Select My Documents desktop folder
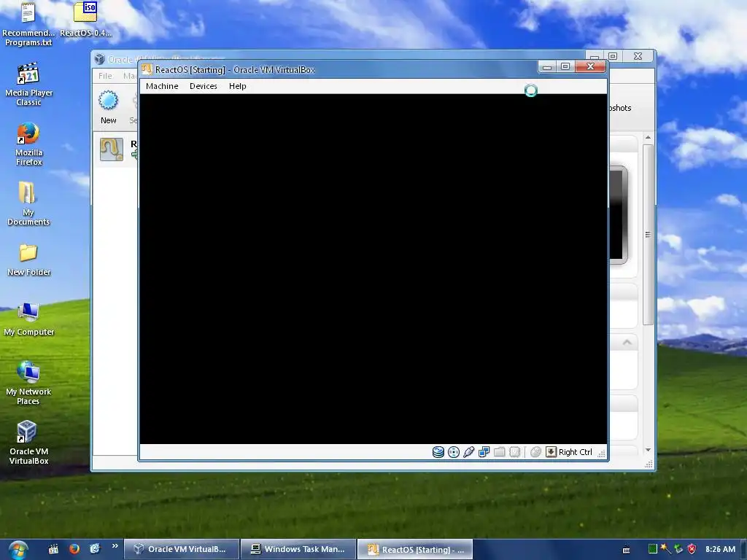The height and width of the screenshot is (560, 747). [x=28, y=203]
